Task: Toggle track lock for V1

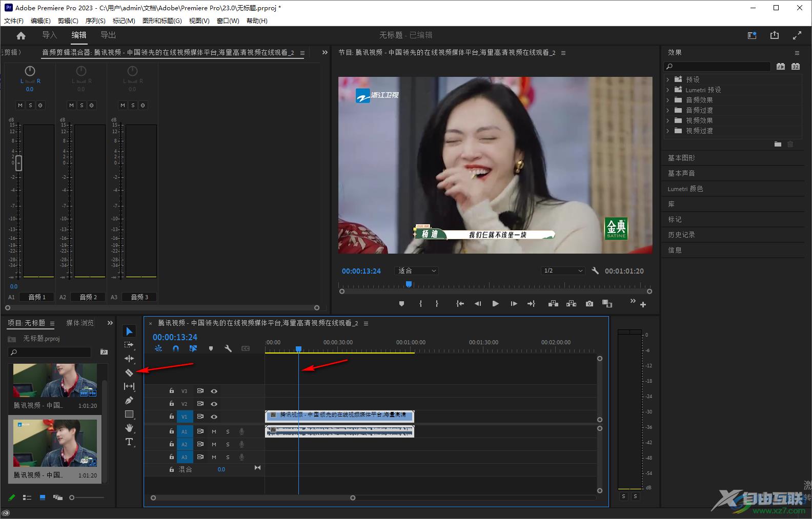Action: point(172,417)
